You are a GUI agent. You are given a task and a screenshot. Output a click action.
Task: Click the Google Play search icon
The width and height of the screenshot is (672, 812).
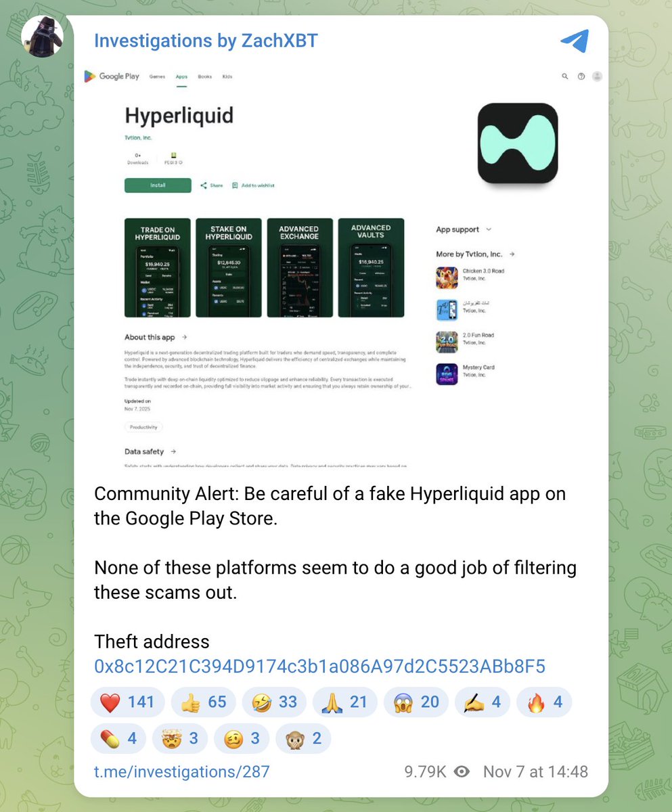click(565, 76)
